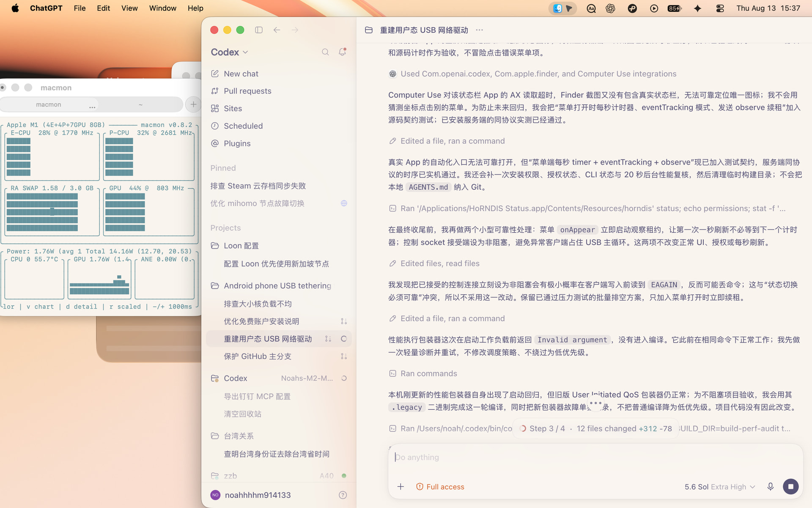
Task: Focus the Do anything prompt field
Action: coord(595,457)
